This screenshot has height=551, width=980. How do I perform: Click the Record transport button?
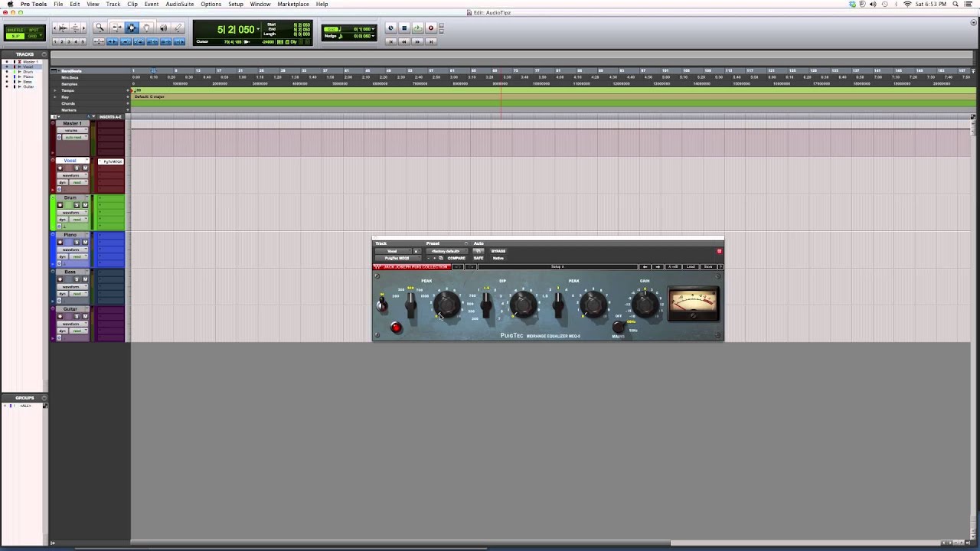430,28
